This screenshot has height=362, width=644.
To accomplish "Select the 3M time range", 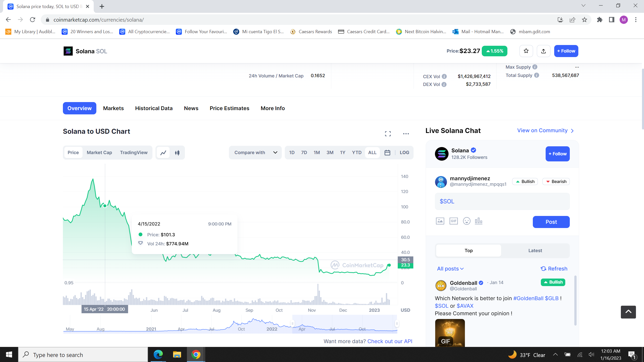I will [x=330, y=153].
